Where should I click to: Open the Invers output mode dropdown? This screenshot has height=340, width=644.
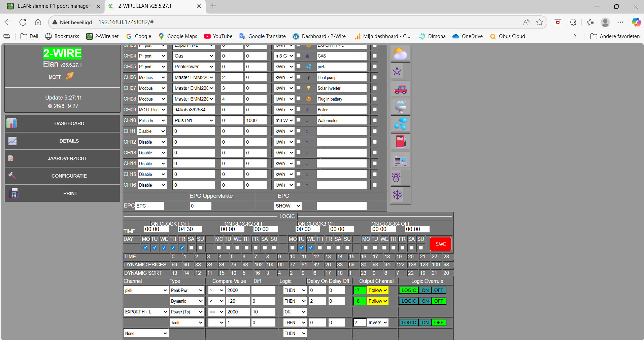tap(377, 323)
